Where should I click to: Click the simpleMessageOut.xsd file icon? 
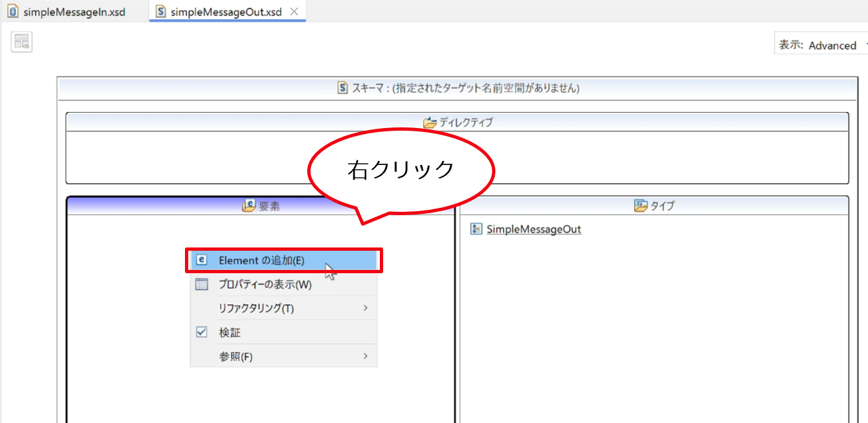tap(161, 11)
